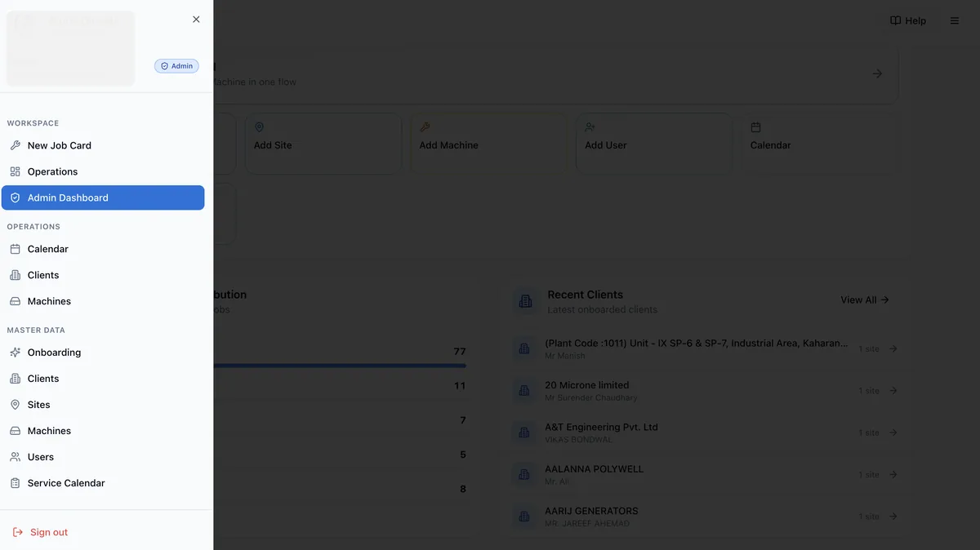Open Machines under Master Data

(103, 431)
